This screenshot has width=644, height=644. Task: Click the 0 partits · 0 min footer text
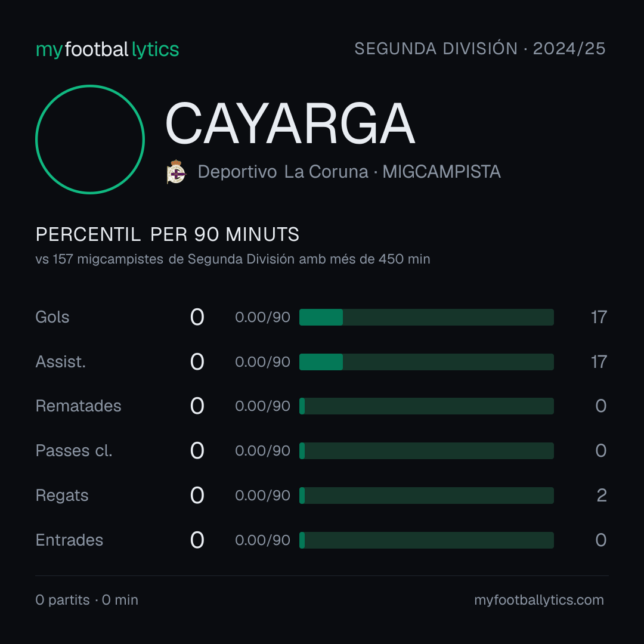click(86, 600)
